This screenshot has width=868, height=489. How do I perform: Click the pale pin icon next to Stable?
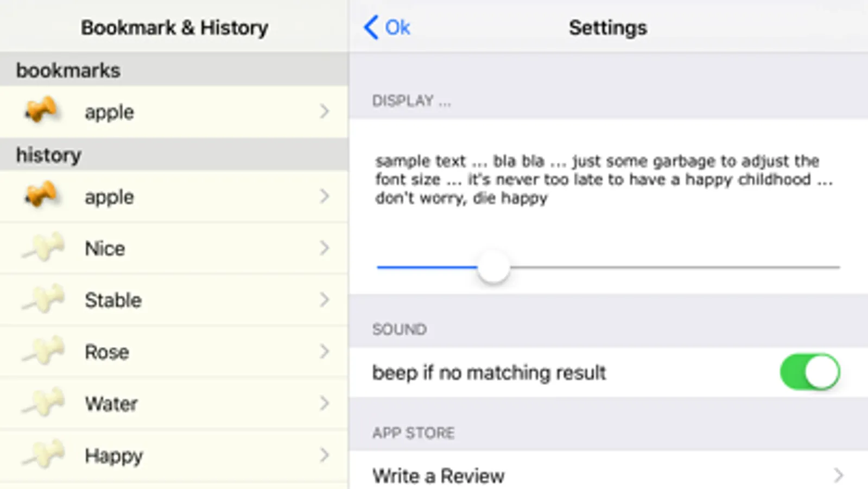pos(43,300)
